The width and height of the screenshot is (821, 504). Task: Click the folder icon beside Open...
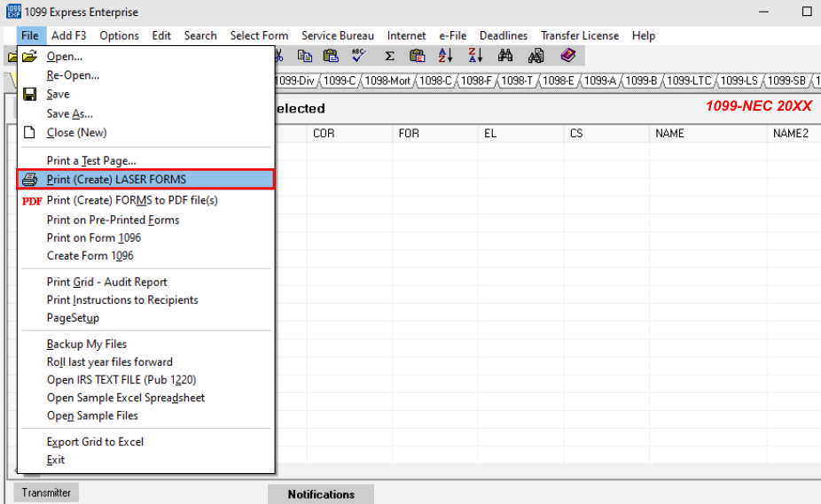point(30,56)
